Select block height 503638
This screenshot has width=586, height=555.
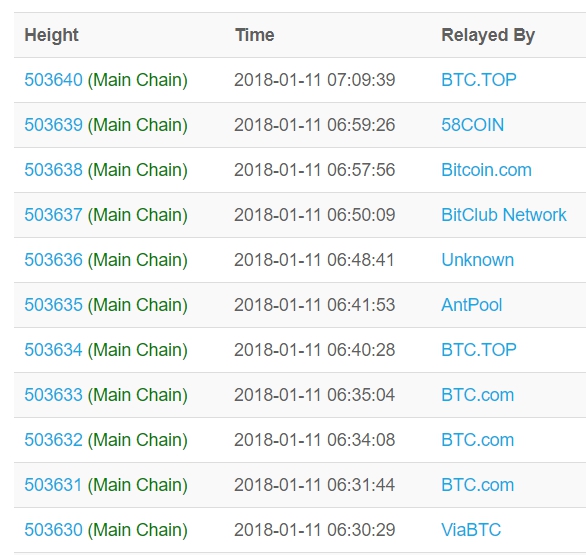53,170
